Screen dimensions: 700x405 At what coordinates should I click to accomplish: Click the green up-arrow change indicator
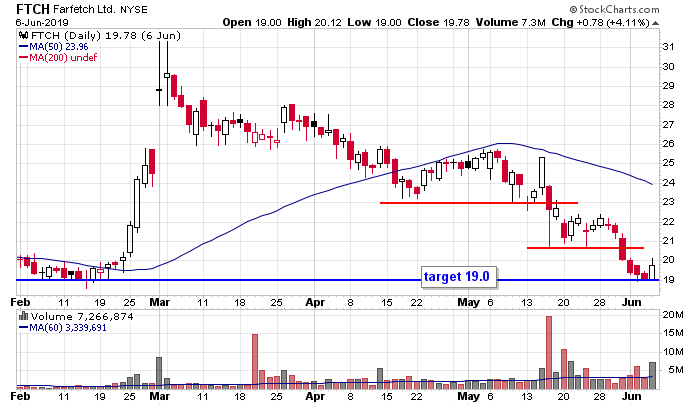tap(655, 23)
